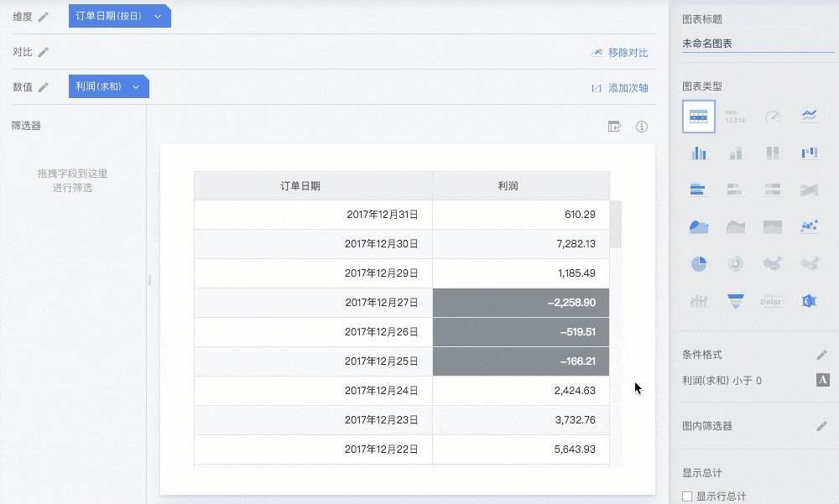This screenshot has height=504, width=839.
Task: Select the horizontal bar chart type
Action: [x=698, y=190]
